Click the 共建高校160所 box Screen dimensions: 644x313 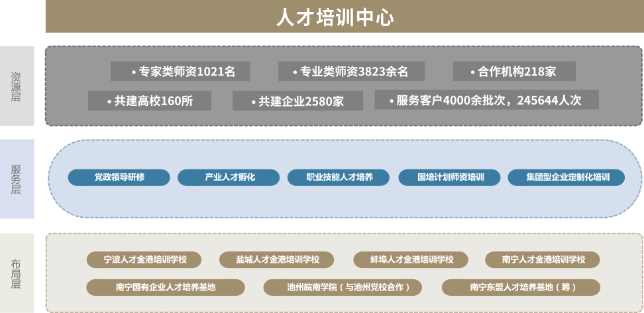tap(150, 101)
